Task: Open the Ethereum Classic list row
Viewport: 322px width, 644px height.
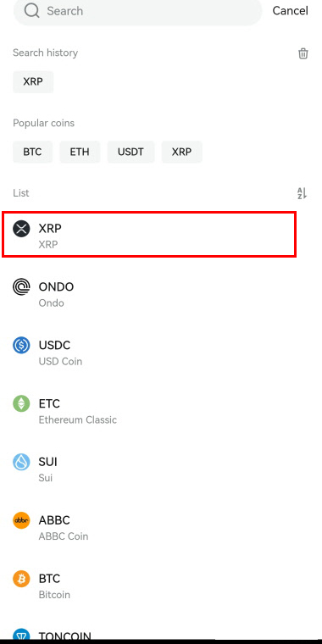Action: (161, 411)
